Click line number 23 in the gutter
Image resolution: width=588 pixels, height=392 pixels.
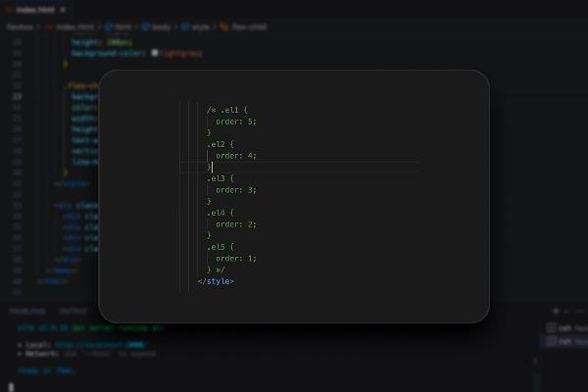(x=18, y=97)
